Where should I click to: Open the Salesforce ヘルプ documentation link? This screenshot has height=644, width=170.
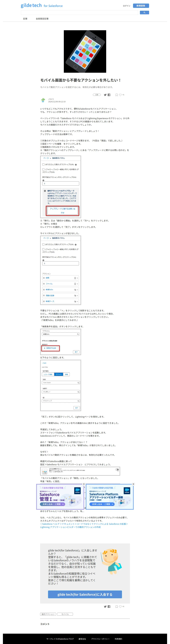pyautogui.click(x=84, y=526)
